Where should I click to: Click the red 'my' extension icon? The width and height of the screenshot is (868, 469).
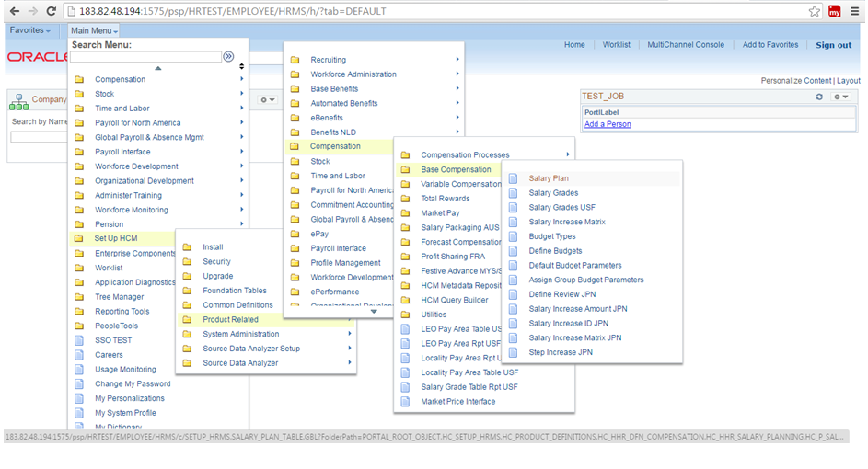tap(835, 11)
